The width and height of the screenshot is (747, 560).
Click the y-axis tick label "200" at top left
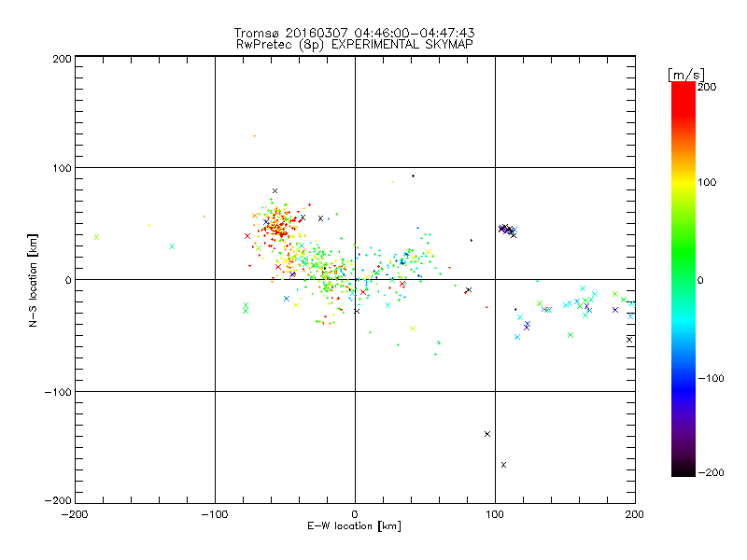(x=62, y=59)
